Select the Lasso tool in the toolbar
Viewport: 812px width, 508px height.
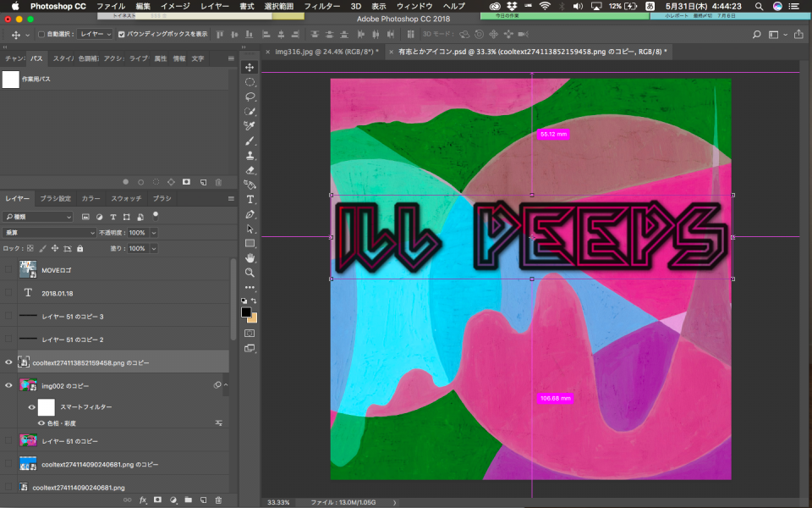click(250, 97)
